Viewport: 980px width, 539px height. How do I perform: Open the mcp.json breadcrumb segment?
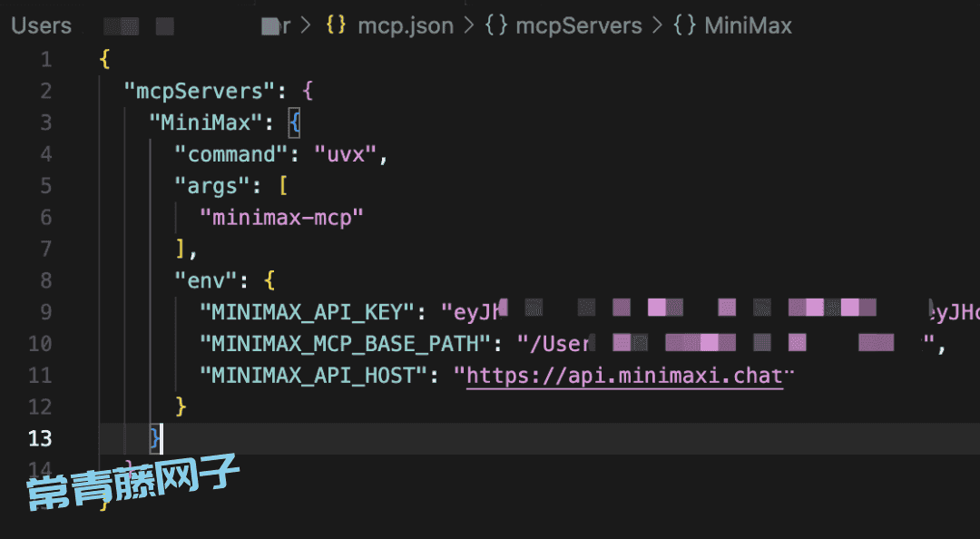coord(406,25)
